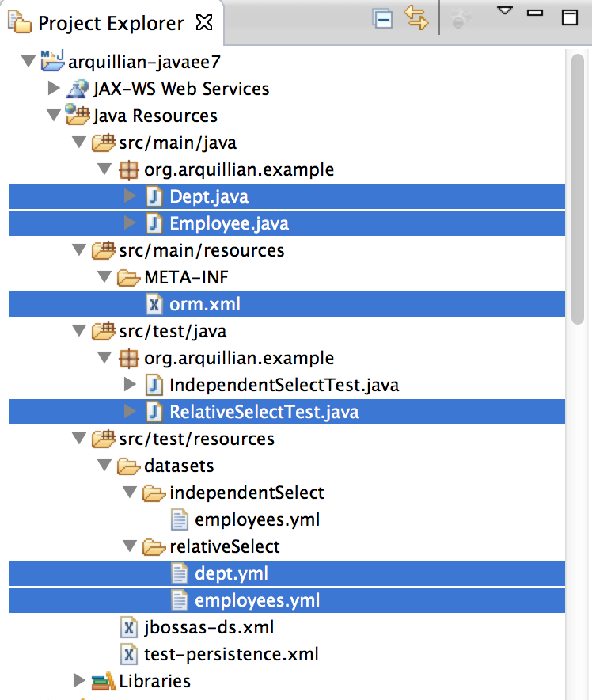Click the Dept.java file icon
The height and width of the screenshot is (700, 592).
(x=154, y=197)
